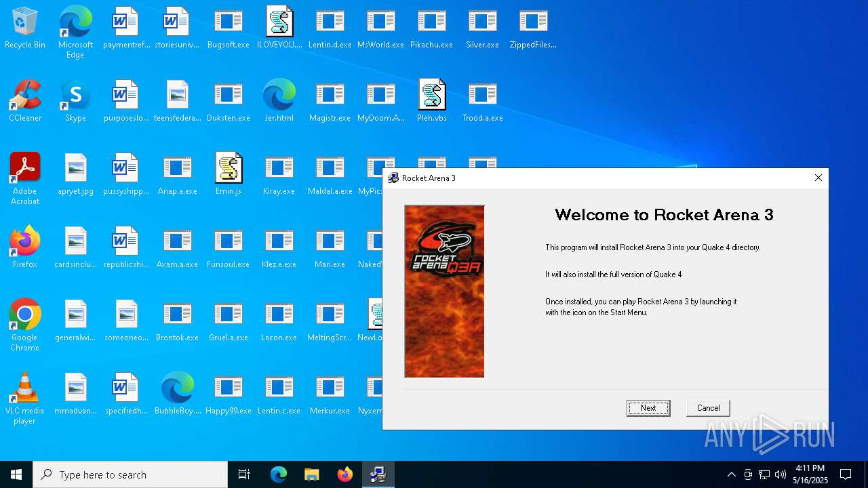Show hidden system tray icons
868x488 pixels.
click(731, 474)
